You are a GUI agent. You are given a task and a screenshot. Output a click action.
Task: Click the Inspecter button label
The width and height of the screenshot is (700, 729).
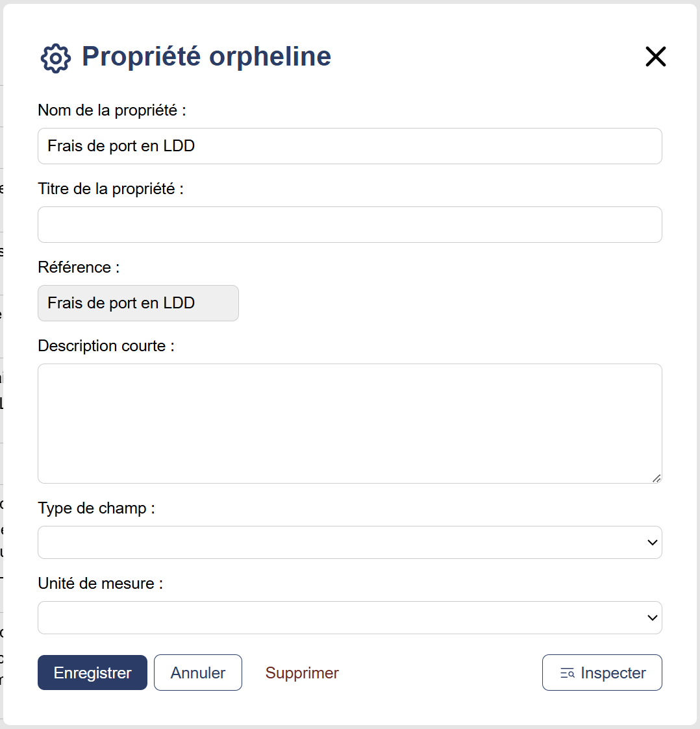[x=613, y=673]
